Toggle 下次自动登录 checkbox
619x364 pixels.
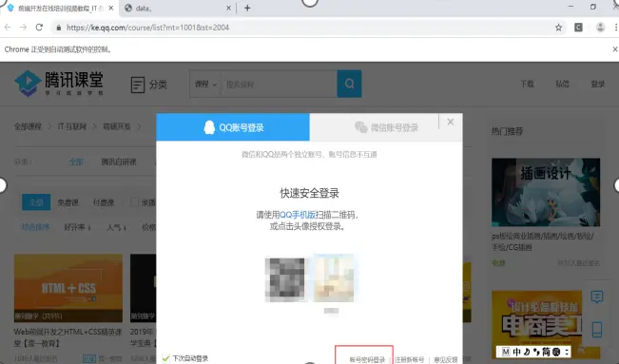pos(165,358)
